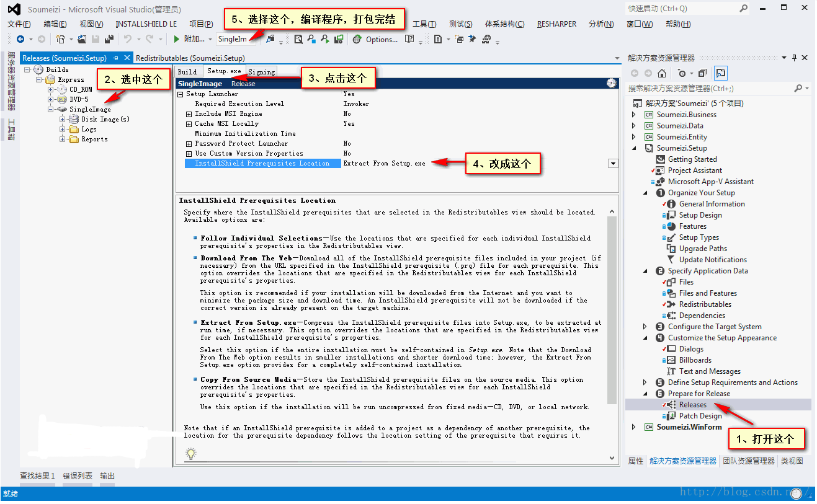817x504 pixels.
Task: Expand the Soumeizi.WinForm project node
Action: (x=633, y=427)
